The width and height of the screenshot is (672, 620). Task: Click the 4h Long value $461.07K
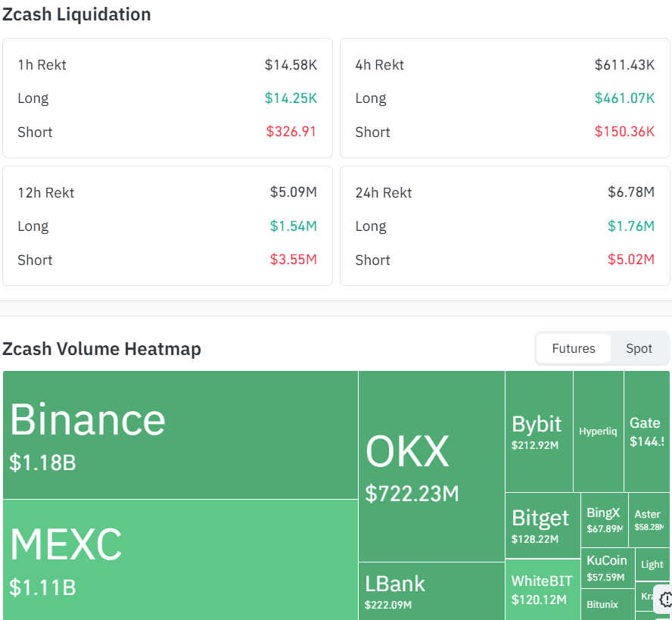point(624,98)
